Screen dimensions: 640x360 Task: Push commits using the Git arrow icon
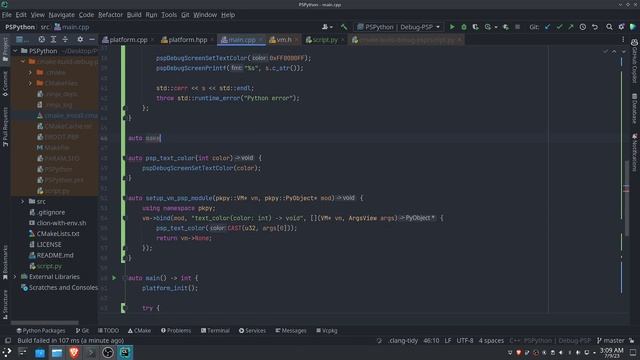(571, 27)
